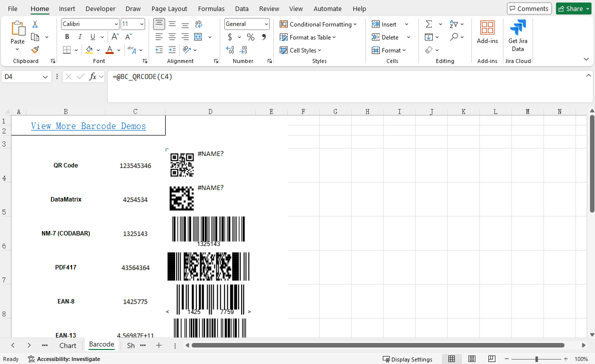Screen dimensions: 595x364
Task: Click the Copy icon
Action: 35,37
